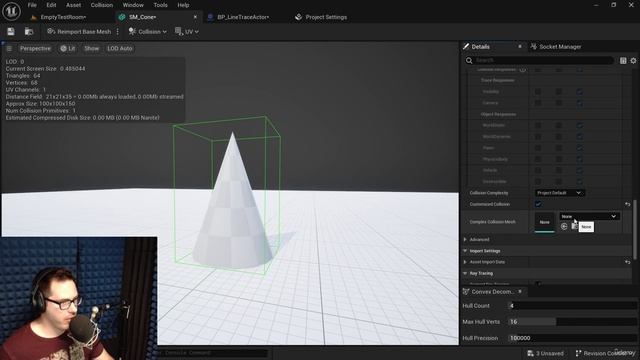Toggle Camera trace Overlap checkbox
The width and height of the screenshot is (640, 360).
(559, 103)
